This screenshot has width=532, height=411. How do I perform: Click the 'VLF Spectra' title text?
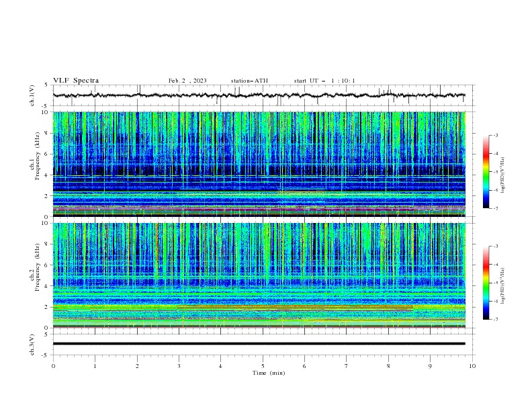click(x=76, y=81)
